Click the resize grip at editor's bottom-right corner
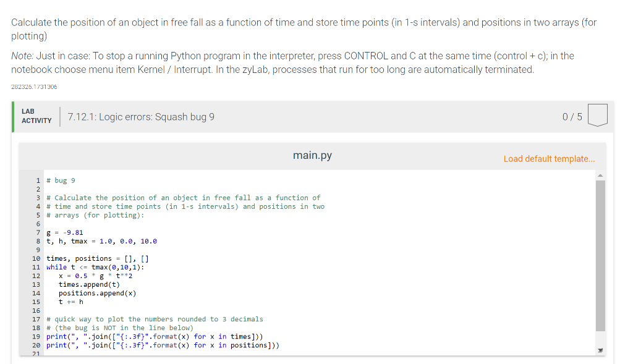This screenshot has height=364, width=633. [x=599, y=350]
